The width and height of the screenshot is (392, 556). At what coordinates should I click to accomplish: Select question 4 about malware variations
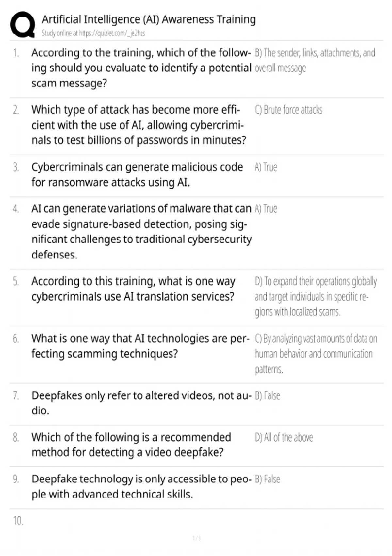coord(141,231)
